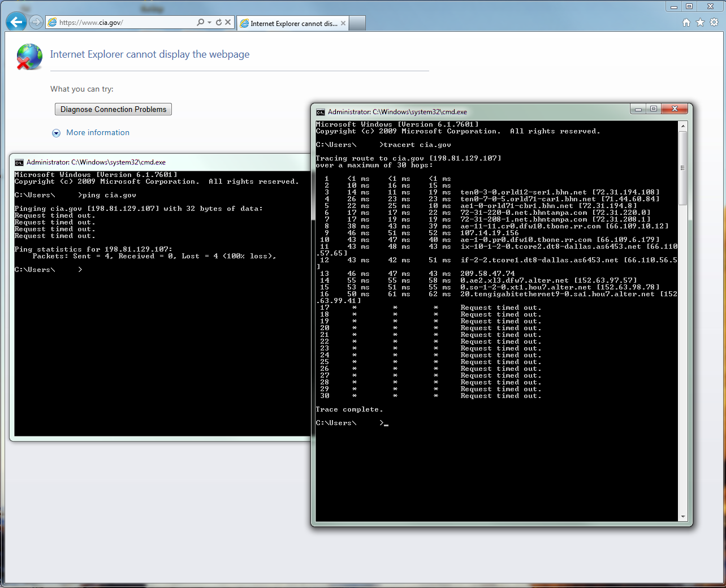Click the tracert window vertical scroll thumb
The width and height of the screenshot is (726, 588).
pos(683,168)
